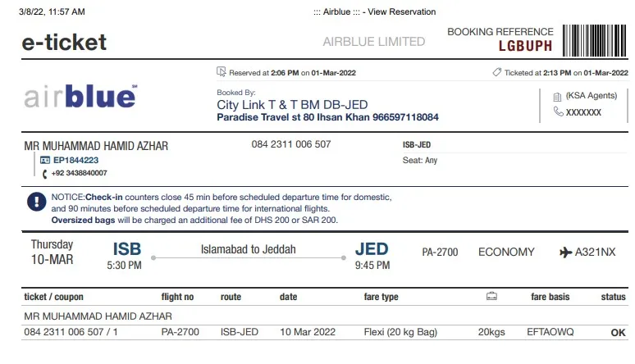
Task: Click the reserved-at cursor icon
Action: coord(222,72)
